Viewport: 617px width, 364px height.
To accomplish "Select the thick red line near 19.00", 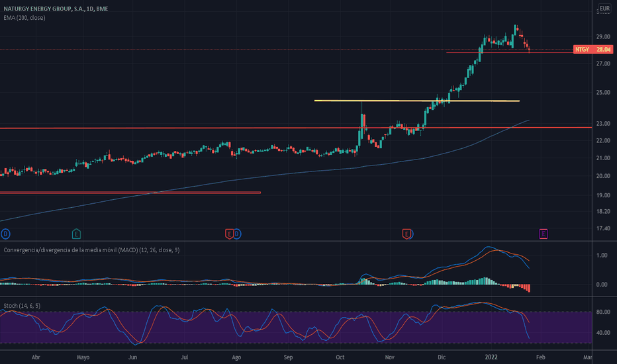I will click(130, 193).
